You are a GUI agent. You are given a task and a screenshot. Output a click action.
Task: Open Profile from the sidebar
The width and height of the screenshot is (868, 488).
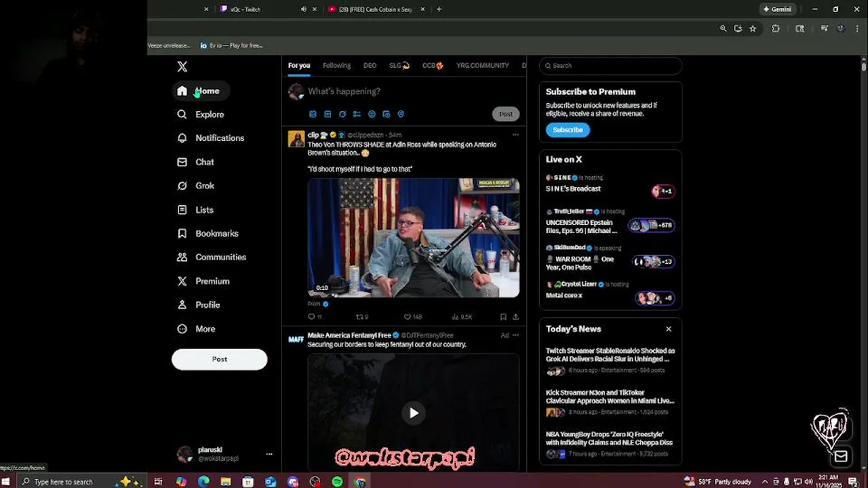[199, 305]
